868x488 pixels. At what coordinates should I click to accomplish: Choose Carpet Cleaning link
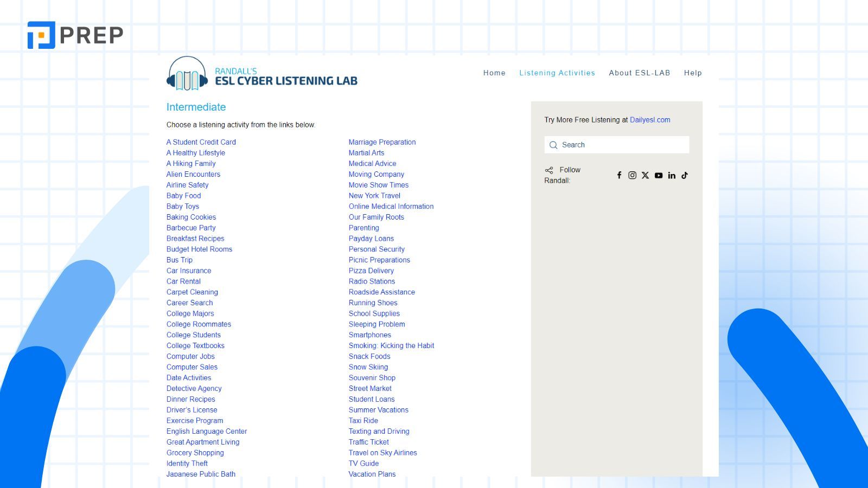coord(192,292)
